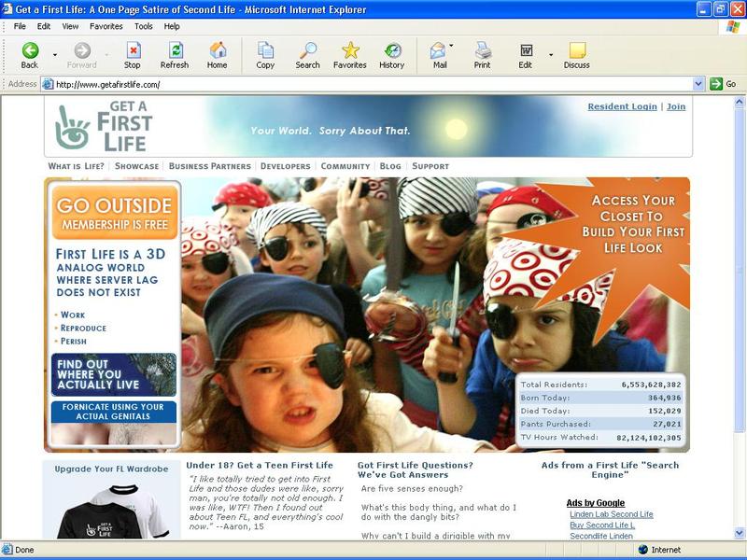Click the Internet zone globe icon
The width and height of the screenshot is (747, 560).
tap(642, 550)
